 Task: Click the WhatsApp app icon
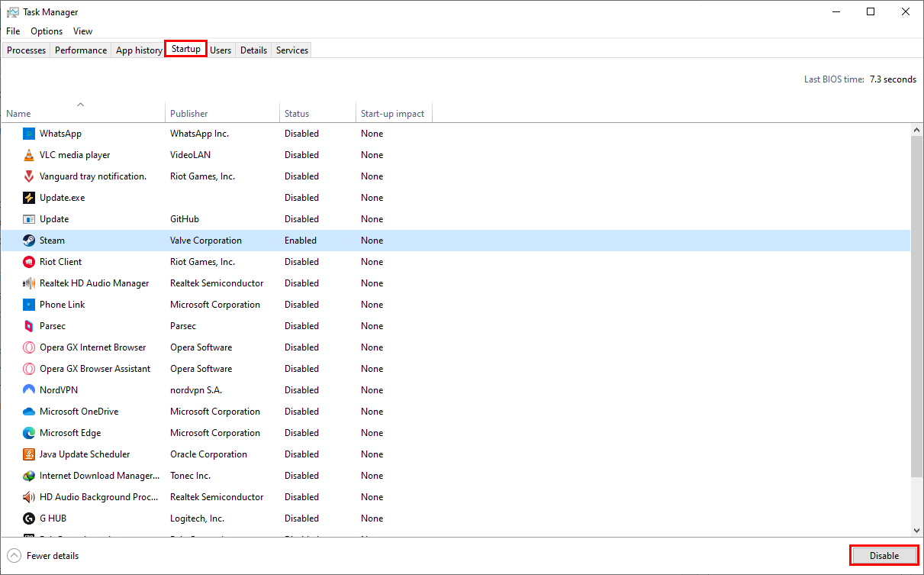coord(28,134)
